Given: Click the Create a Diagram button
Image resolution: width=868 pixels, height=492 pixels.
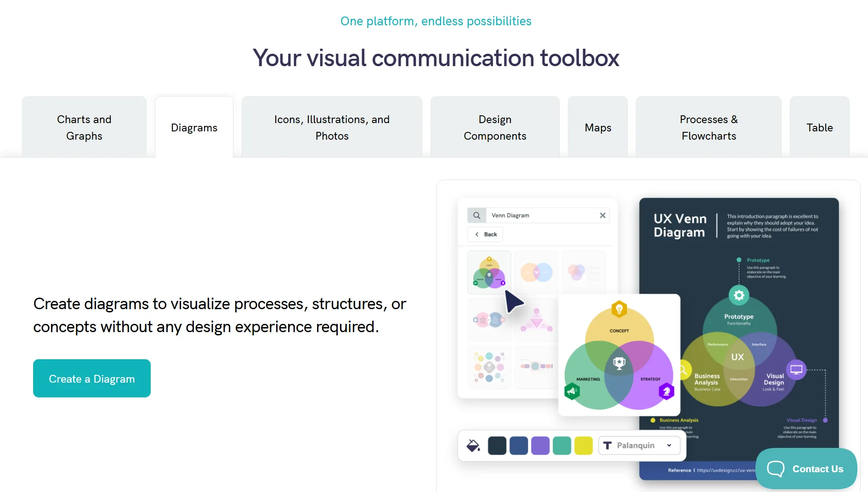Looking at the screenshot, I should pos(92,379).
